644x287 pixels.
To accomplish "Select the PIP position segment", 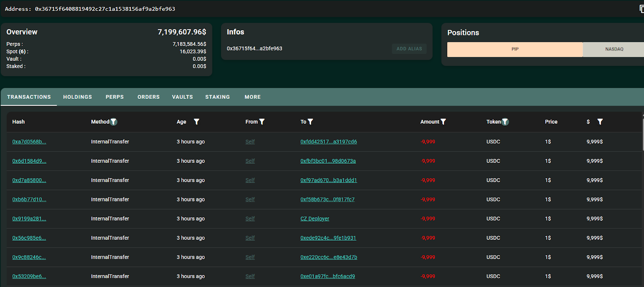I will click(515, 49).
